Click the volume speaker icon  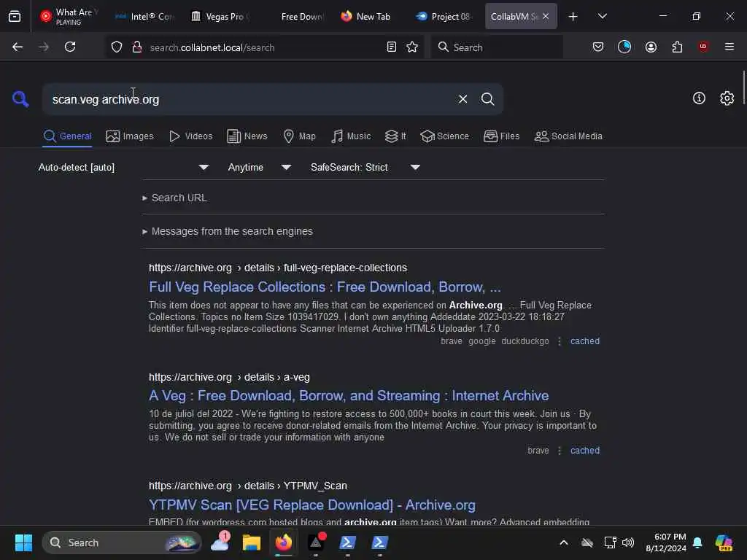628,542
